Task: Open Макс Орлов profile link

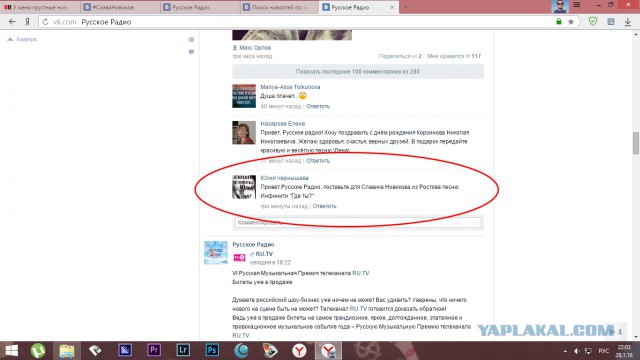Action: [255, 48]
